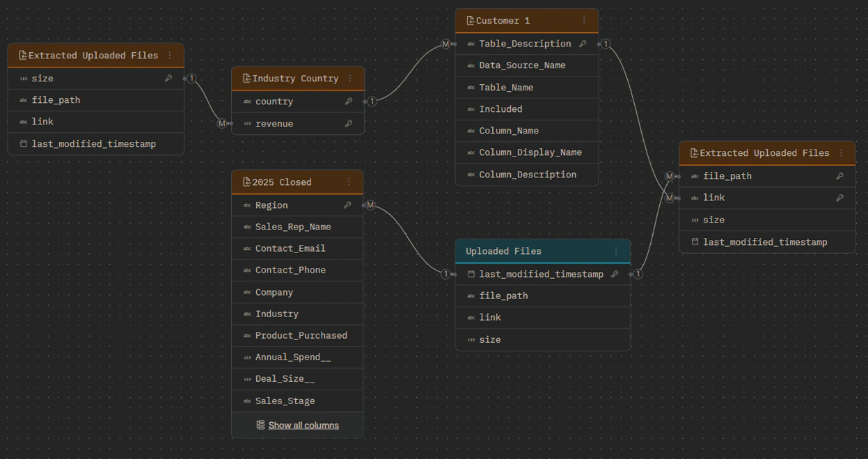
Task: Select the country column in Industry Country
Action: tap(298, 102)
